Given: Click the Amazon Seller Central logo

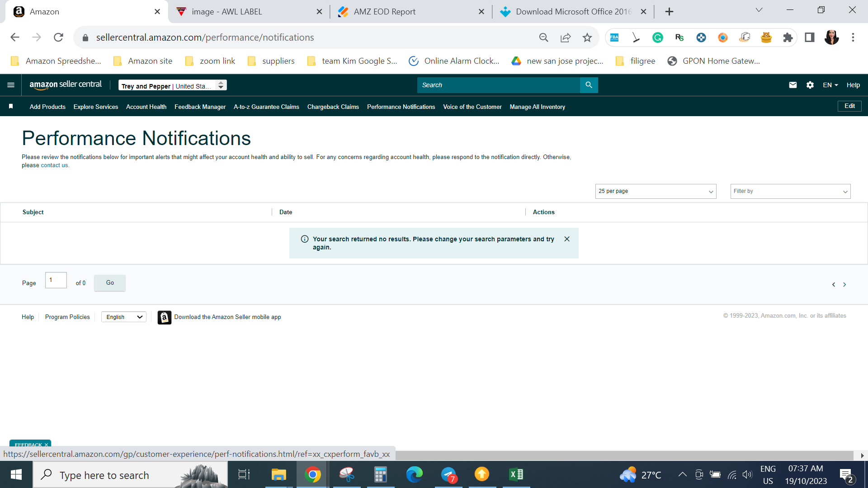Looking at the screenshot, I should pyautogui.click(x=66, y=85).
